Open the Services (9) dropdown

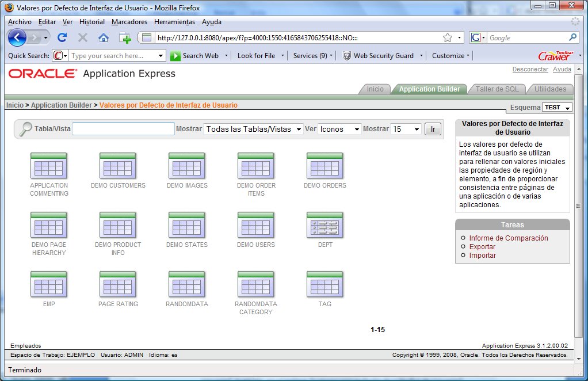tap(313, 56)
